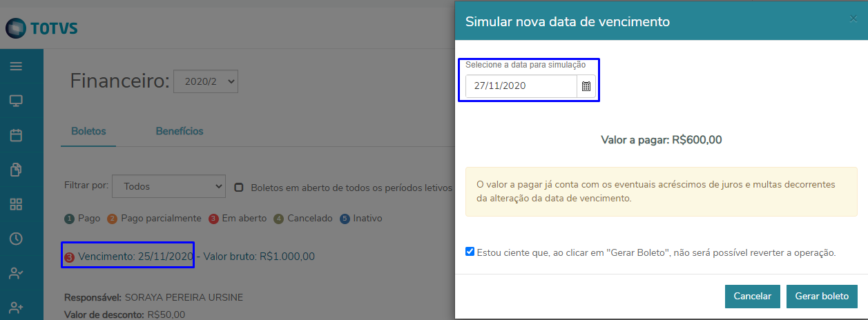This screenshot has width=868, height=320.
Task: Click the simulation date input field
Action: pos(521,86)
